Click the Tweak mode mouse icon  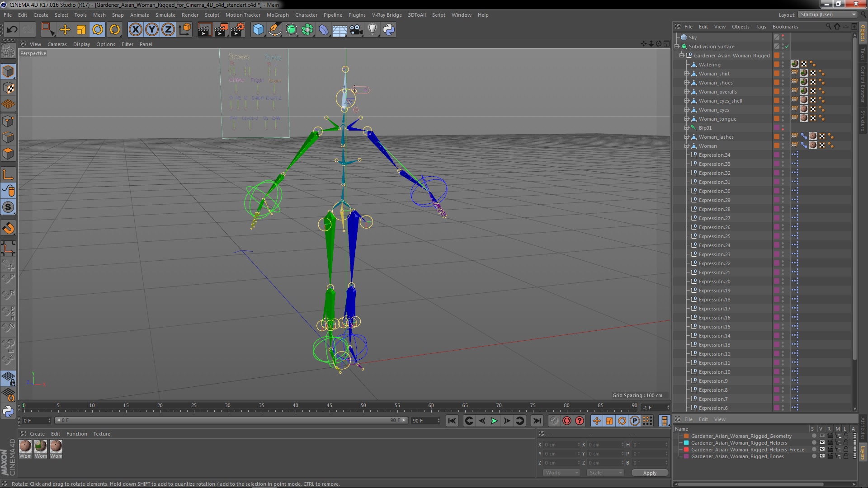pos(8,191)
